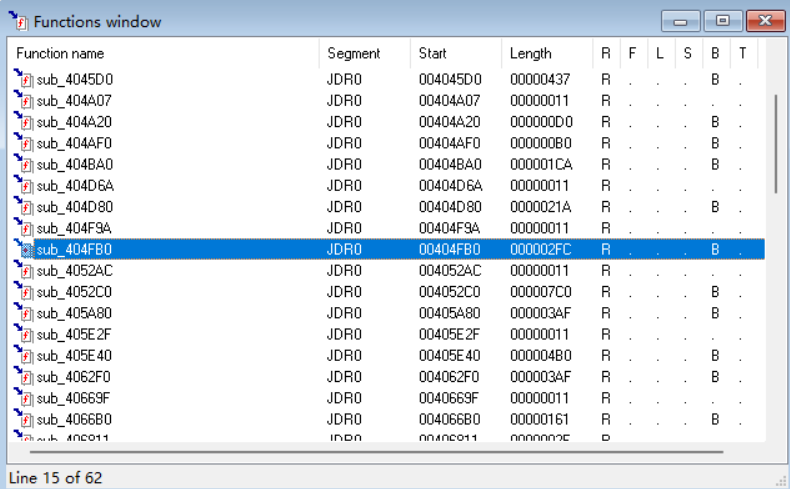Image resolution: width=790 pixels, height=489 pixels.
Task: Click horizontal scrollbar thumb
Action: pos(376,452)
